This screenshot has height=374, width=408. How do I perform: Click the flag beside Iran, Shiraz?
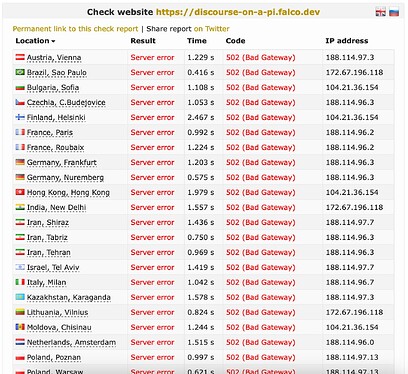point(20,222)
